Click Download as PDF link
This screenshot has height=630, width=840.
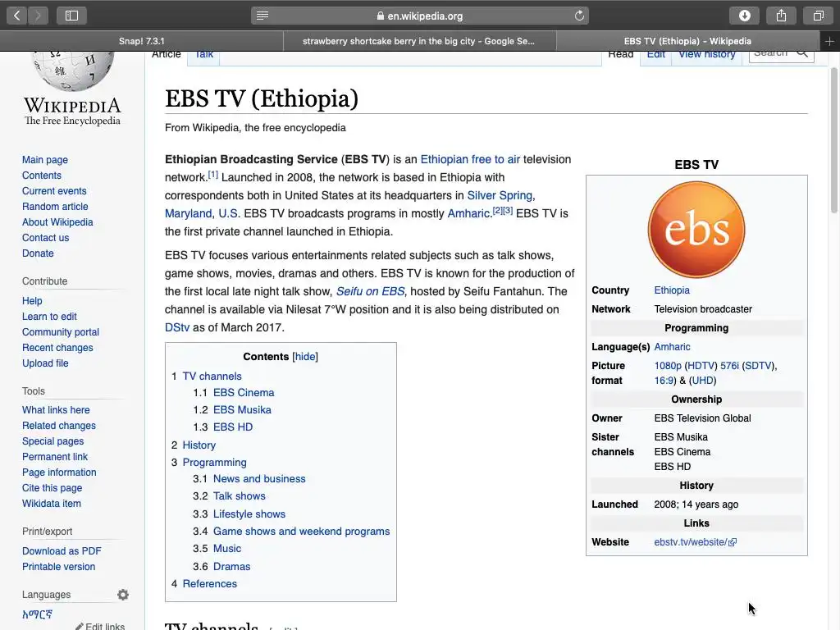click(62, 551)
